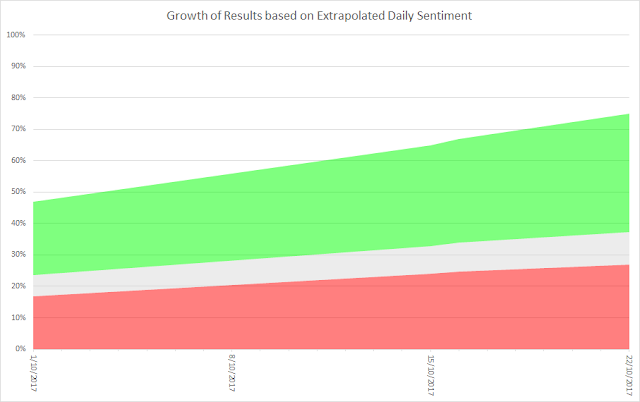Screen dimensions: 640x402
Task: Click the 100% axis label
Action: point(16,35)
